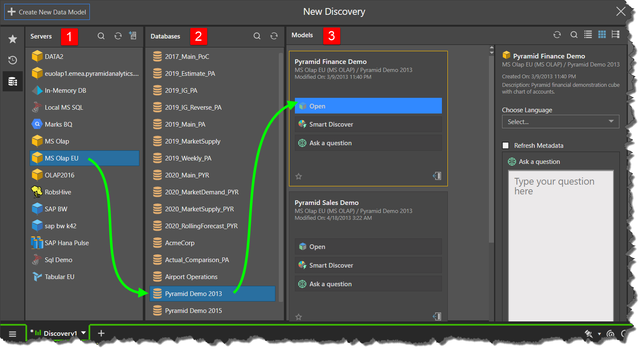This screenshot has height=354, width=644.
Task: Refresh the Databases list
Action: click(274, 36)
